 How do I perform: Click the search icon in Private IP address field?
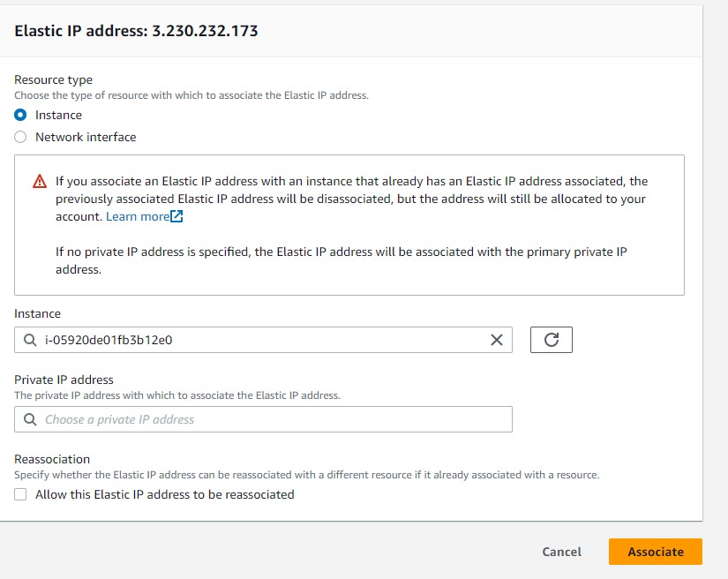tap(31, 419)
